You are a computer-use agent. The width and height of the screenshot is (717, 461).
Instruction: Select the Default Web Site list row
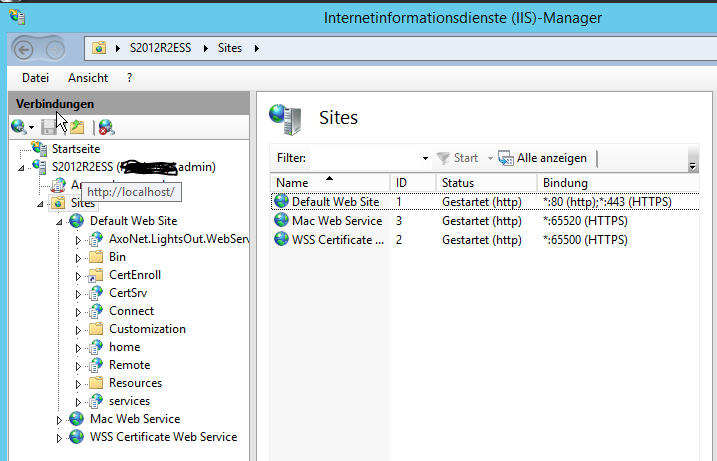tap(485, 202)
